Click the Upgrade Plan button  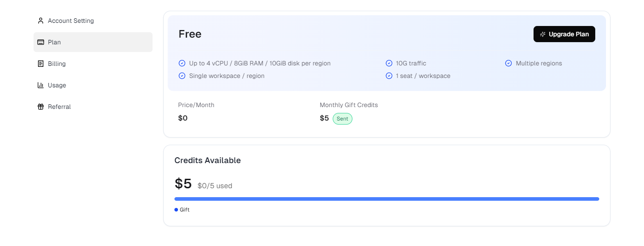point(564,34)
